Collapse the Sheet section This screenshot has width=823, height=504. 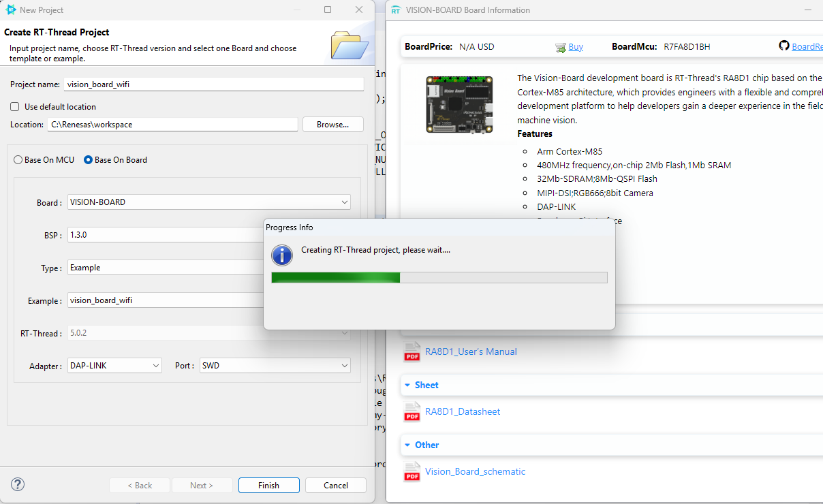407,385
